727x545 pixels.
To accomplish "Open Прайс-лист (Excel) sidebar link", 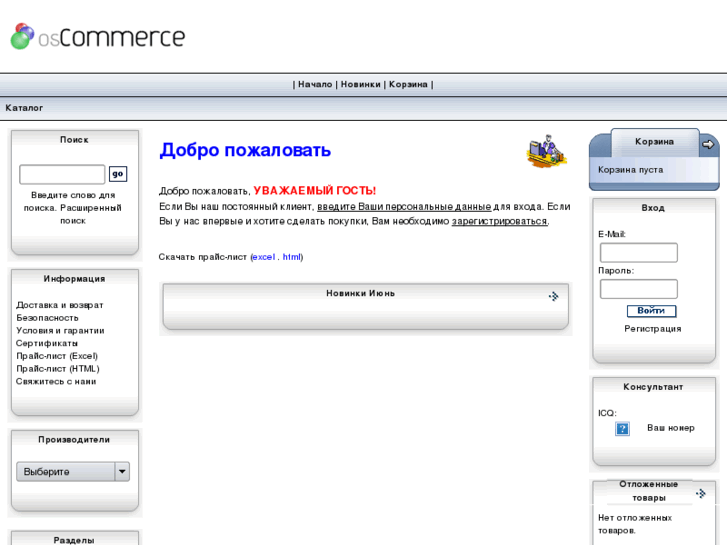I will coord(57,356).
